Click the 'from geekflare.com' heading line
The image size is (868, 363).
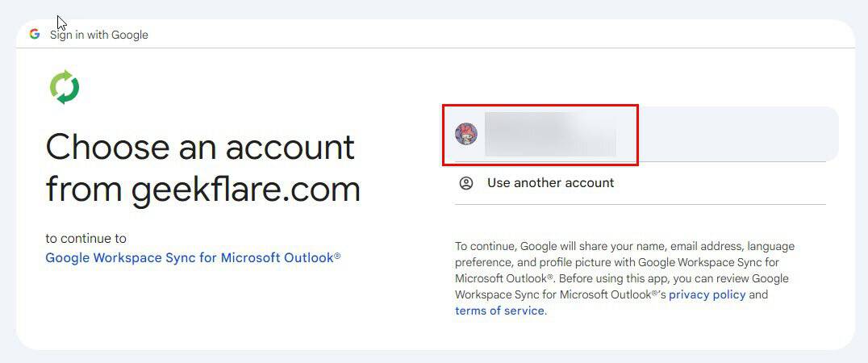(203, 190)
